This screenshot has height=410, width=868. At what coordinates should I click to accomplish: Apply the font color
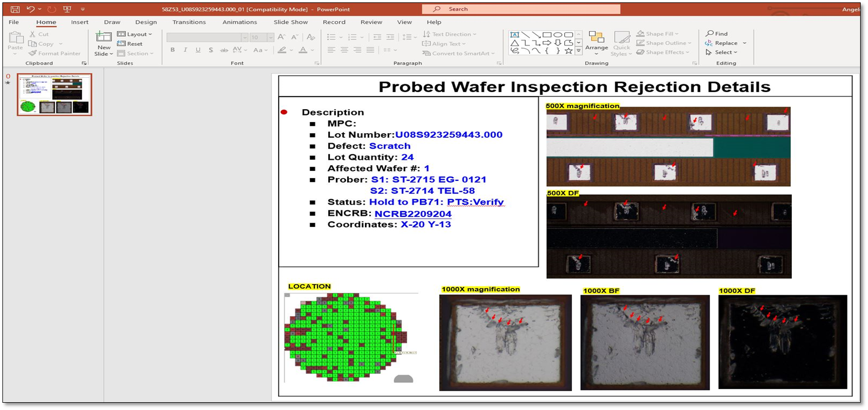[303, 50]
